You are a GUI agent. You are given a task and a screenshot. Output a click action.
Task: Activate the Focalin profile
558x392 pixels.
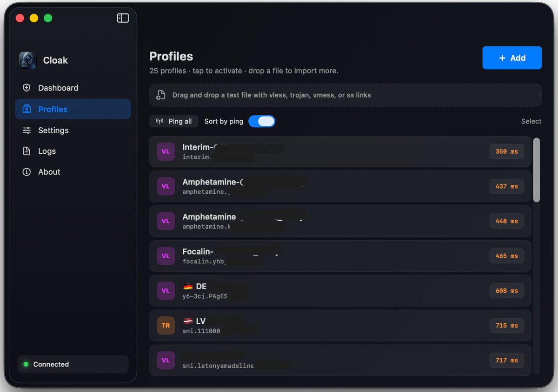pyautogui.click(x=340, y=256)
